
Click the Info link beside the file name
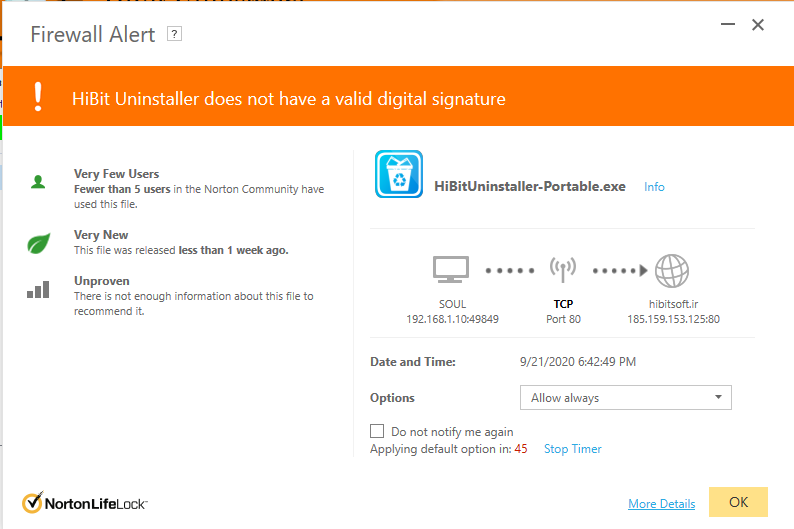[654, 187]
